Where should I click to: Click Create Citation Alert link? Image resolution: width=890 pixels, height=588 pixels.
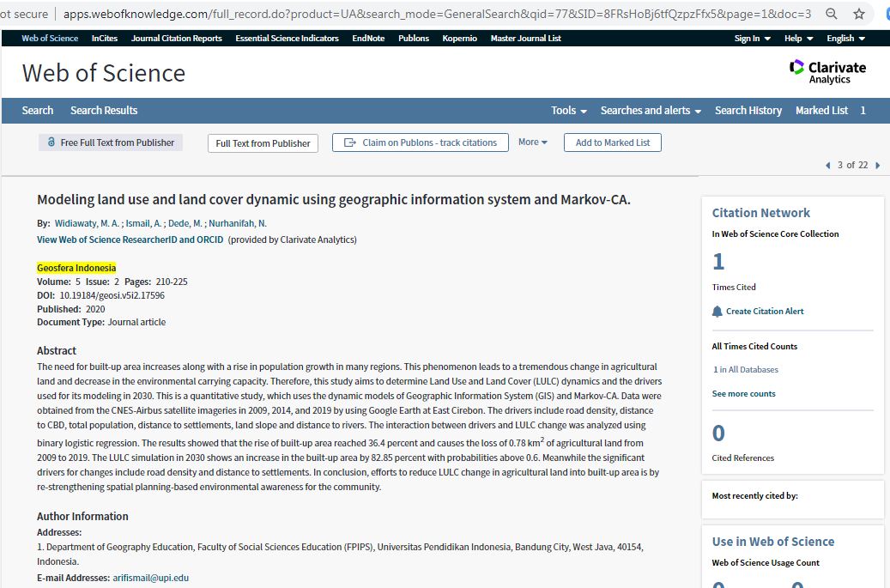[765, 311]
